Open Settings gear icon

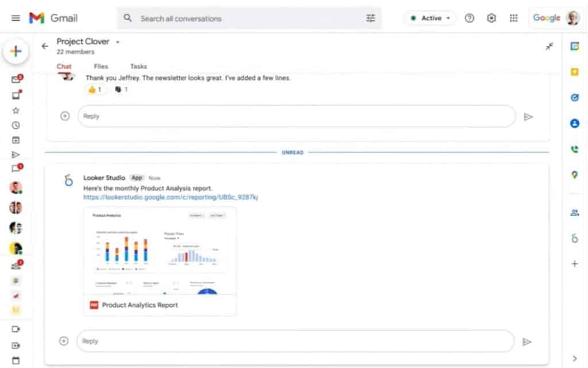pos(492,18)
